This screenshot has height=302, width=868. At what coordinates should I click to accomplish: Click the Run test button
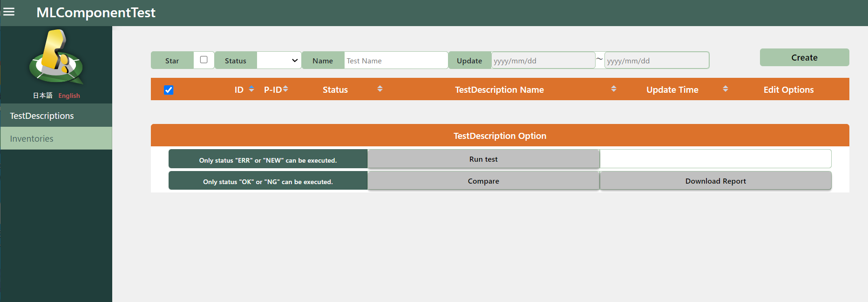(483, 159)
